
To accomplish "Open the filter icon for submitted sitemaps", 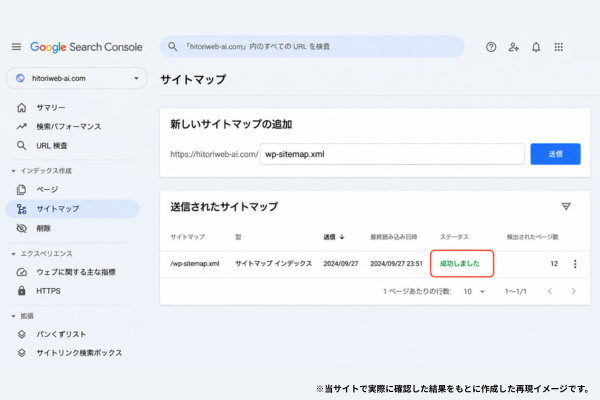I will 566,207.
